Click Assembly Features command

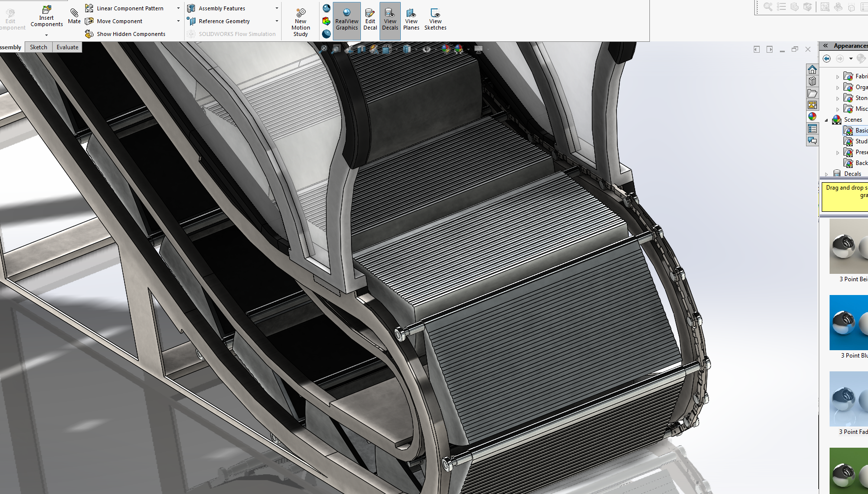click(x=217, y=8)
